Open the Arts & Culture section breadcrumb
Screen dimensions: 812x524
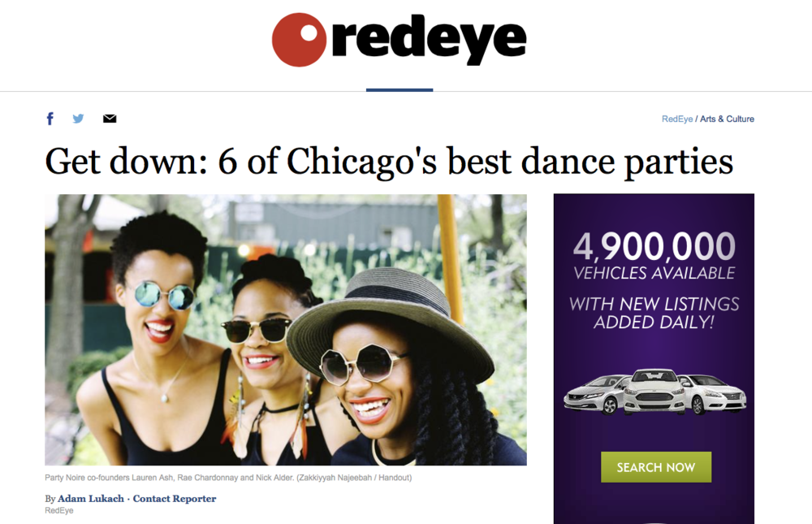pyautogui.click(x=727, y=119)
